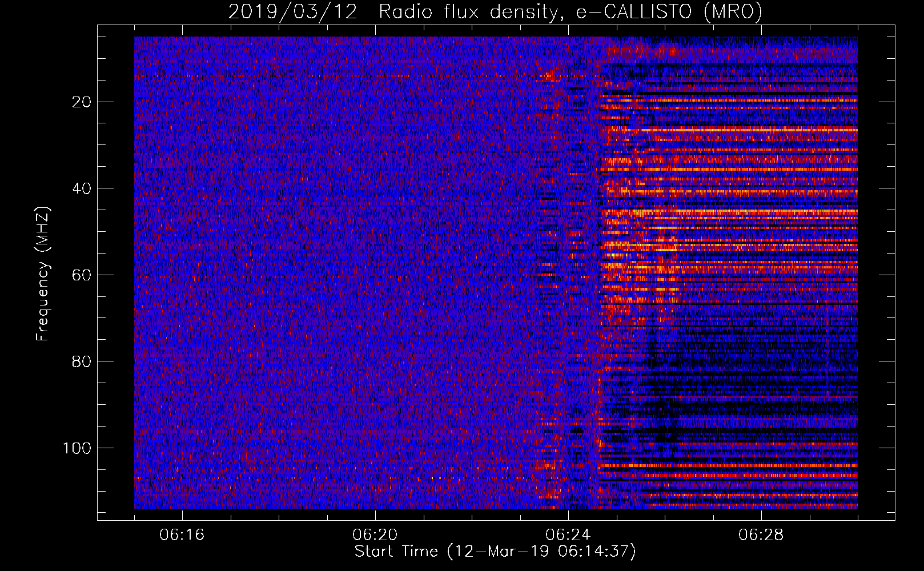Select the date '2019/03/12' in the title
This screenshot has height=571, width=924.
293,12
